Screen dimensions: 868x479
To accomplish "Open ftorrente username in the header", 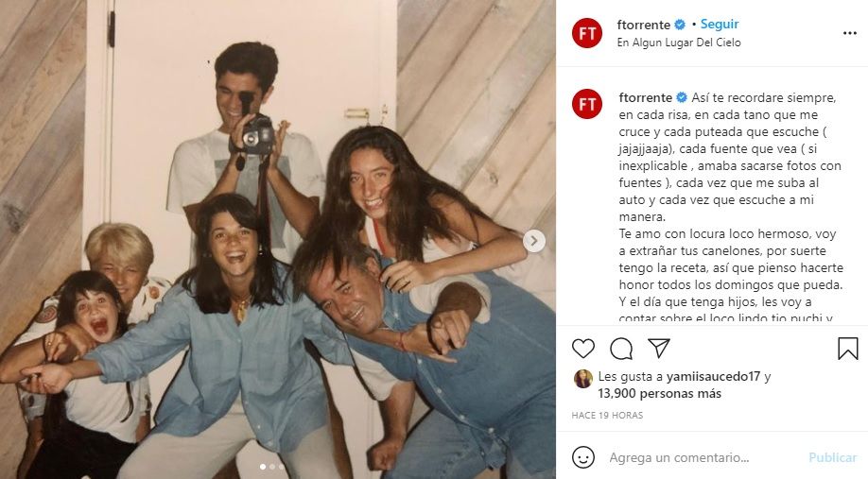I will coord(644,25).
